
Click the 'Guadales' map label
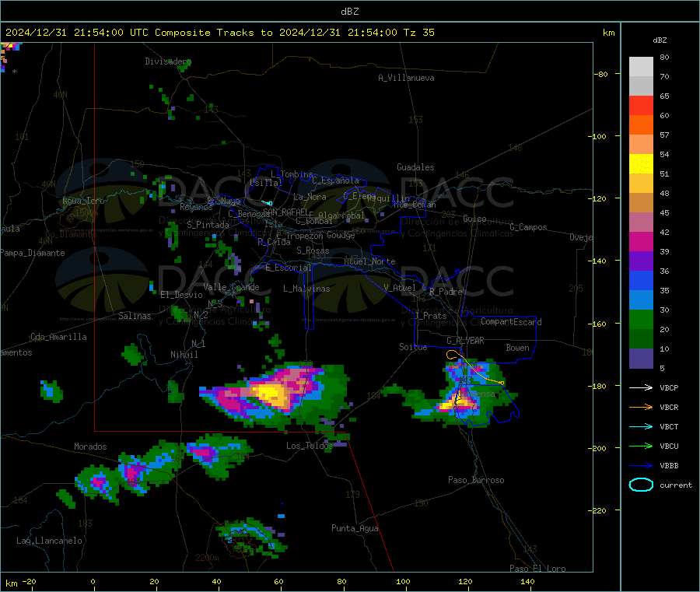[x=415, y=167]
